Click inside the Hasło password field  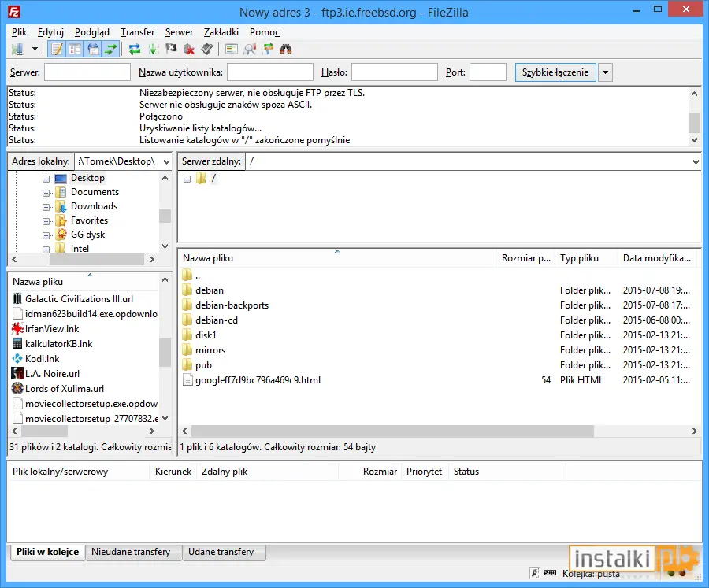[394, 72]
